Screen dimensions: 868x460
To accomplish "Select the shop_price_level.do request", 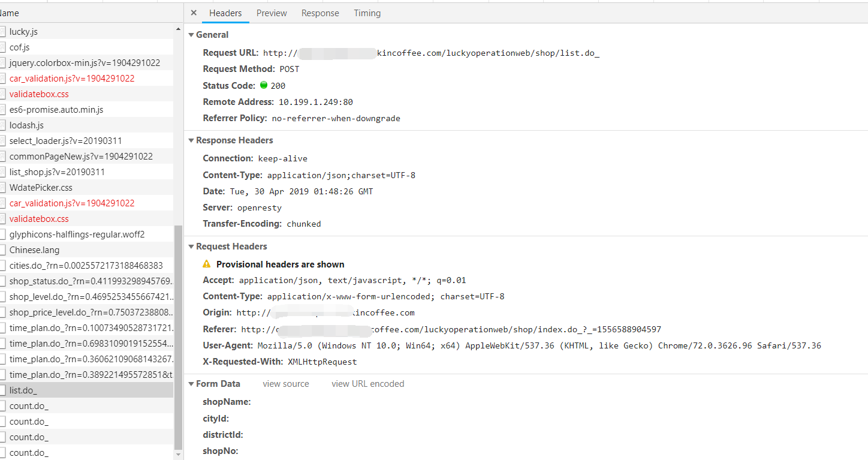I will (86, 312).
